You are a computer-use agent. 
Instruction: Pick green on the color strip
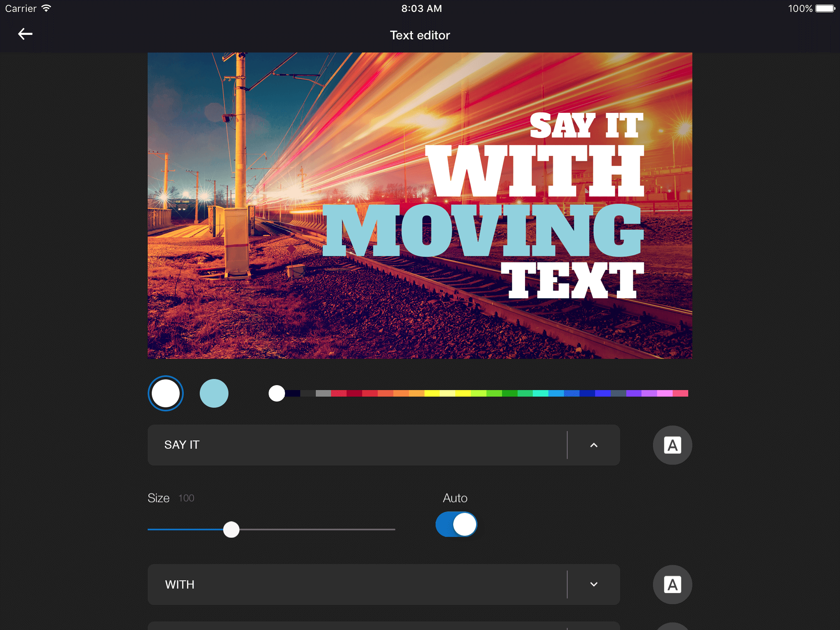click(509, 393)
